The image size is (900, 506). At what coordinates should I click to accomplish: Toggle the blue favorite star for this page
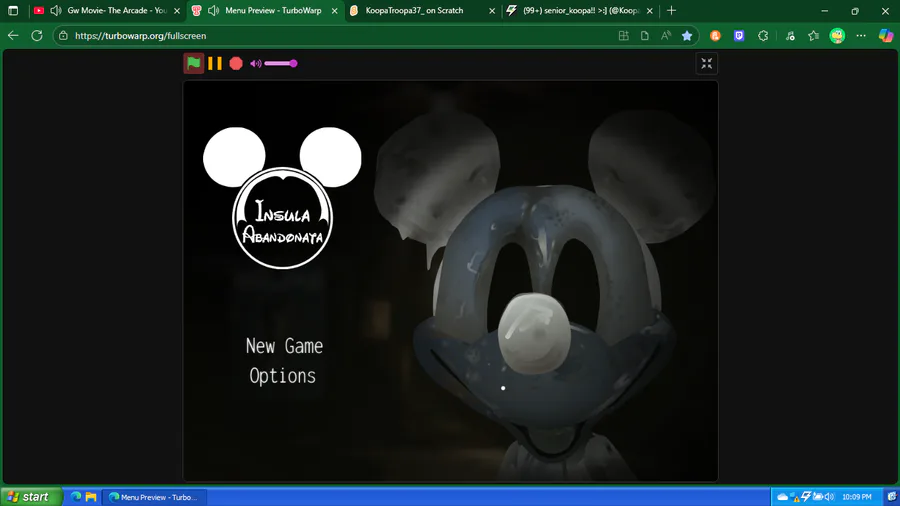[687, 36]
